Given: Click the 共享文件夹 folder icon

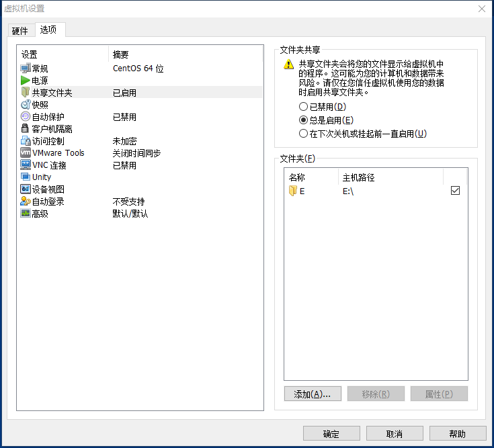Looking at the screenshot, I should (x=26, y=93).
